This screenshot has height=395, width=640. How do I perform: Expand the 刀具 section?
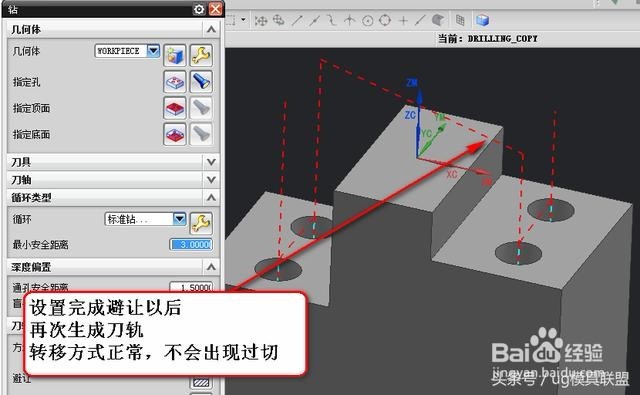pos(211,162)
